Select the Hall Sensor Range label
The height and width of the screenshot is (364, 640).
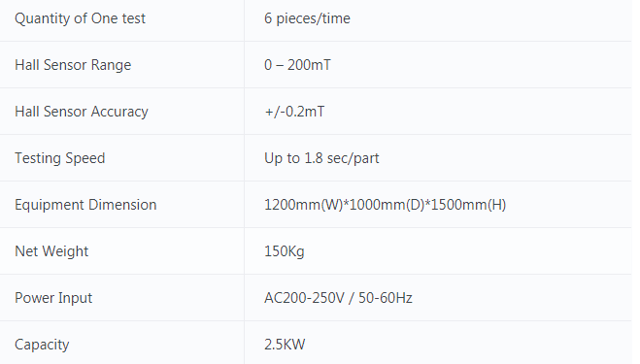click(x=73, y=65)
